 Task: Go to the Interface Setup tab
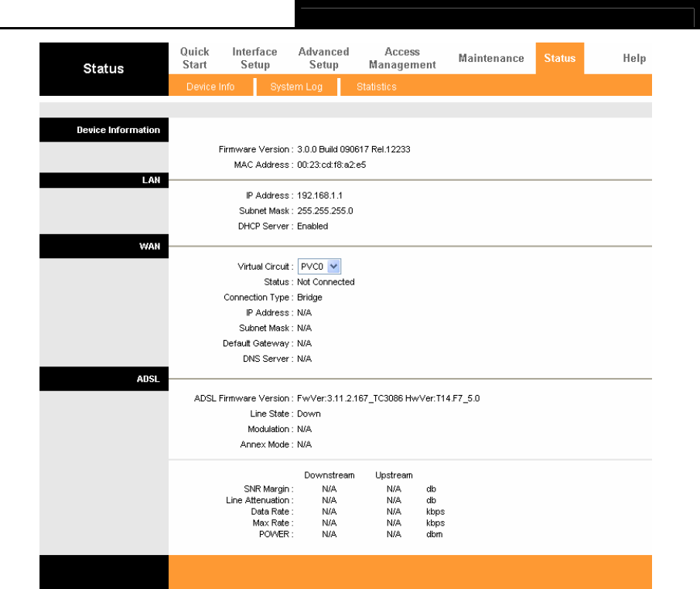tap(254, 58)
